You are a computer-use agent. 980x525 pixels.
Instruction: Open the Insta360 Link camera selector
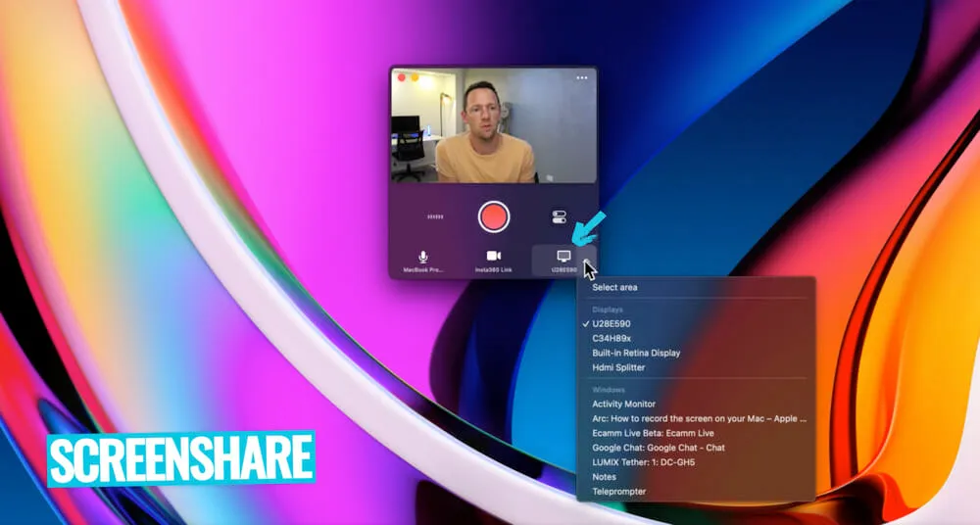coord(494,260)
